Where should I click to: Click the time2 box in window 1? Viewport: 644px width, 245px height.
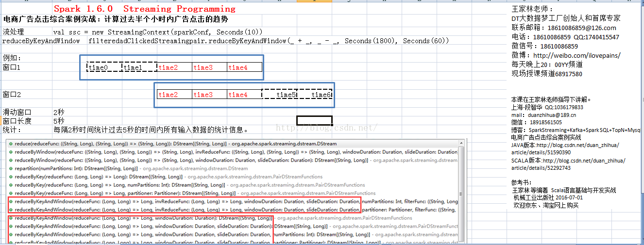174,67
